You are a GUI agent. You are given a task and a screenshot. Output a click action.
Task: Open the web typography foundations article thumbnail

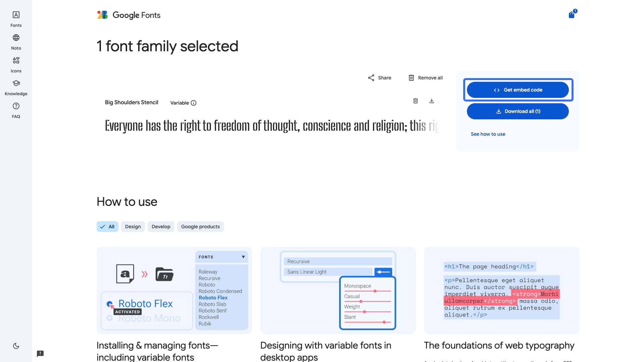point(501,290)
